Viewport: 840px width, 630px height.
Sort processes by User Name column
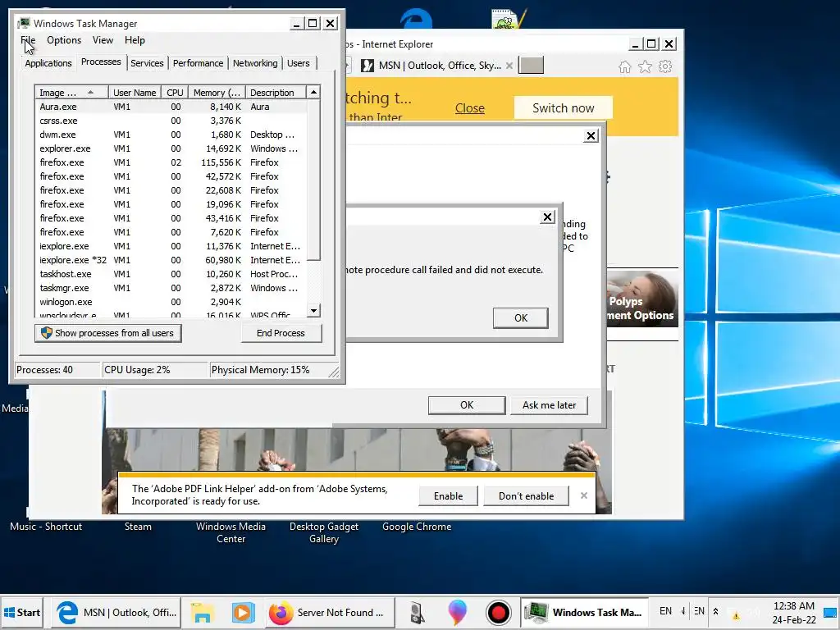point(135,93)
